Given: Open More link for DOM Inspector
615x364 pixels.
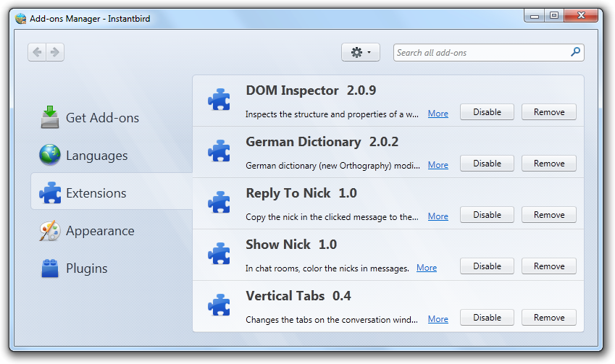Looking at the screenshot, I should (438, 114).
